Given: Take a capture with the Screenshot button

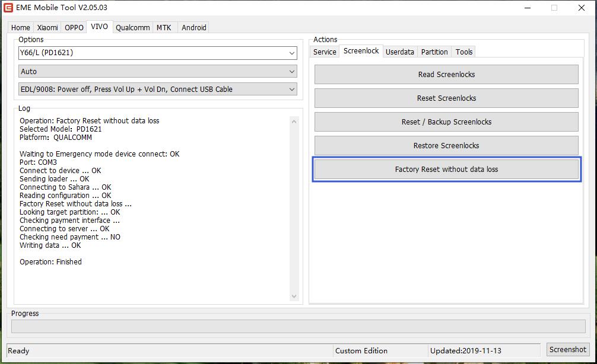Looking at the screenshot, I should pos(568,350).
